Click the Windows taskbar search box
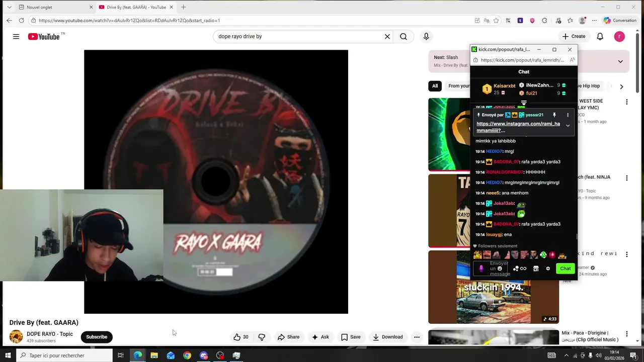 tap(65, 355)
